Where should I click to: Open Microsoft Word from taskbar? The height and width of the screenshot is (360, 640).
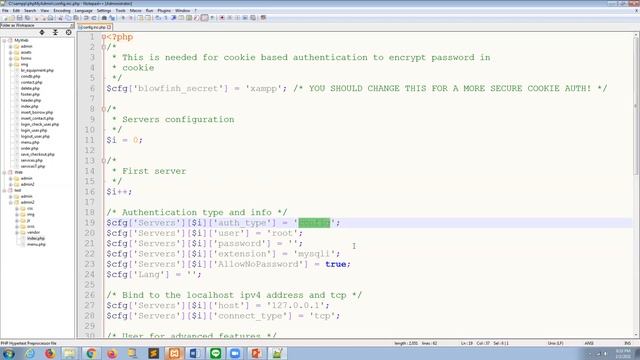click(x=194, y=353)
